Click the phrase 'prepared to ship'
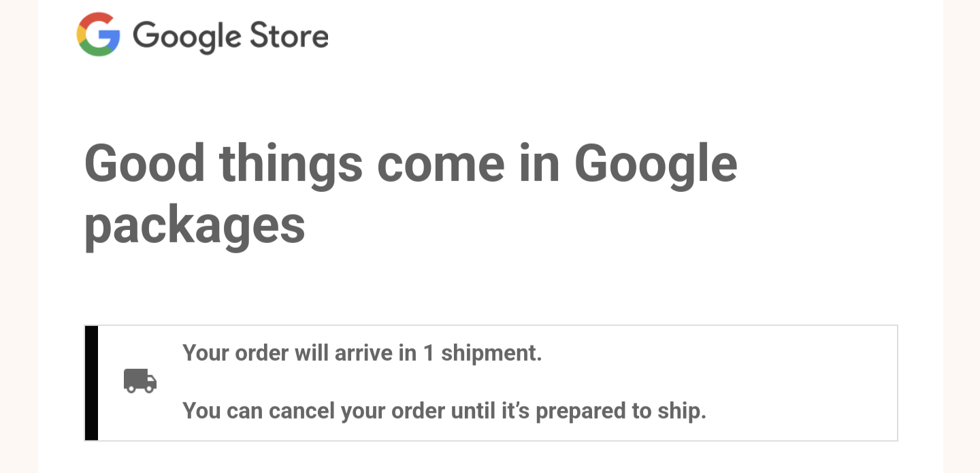980x473 pixels. point(621,411)
